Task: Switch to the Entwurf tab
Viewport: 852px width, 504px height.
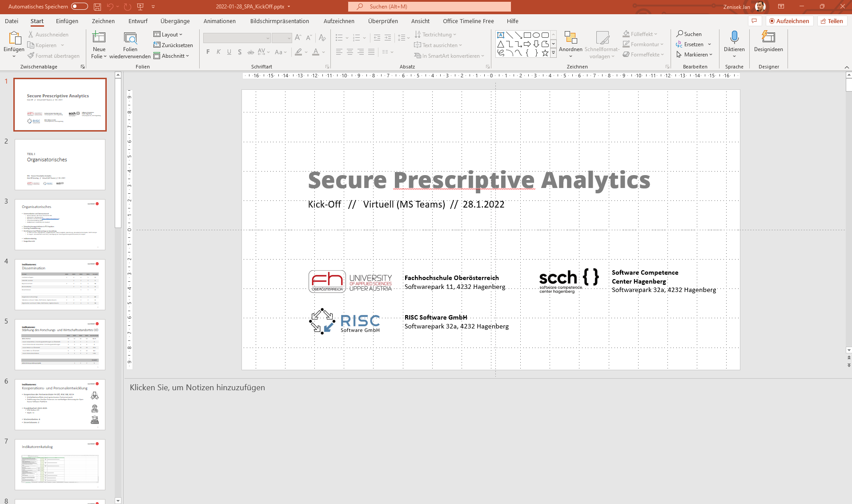Action: (138, 21)
